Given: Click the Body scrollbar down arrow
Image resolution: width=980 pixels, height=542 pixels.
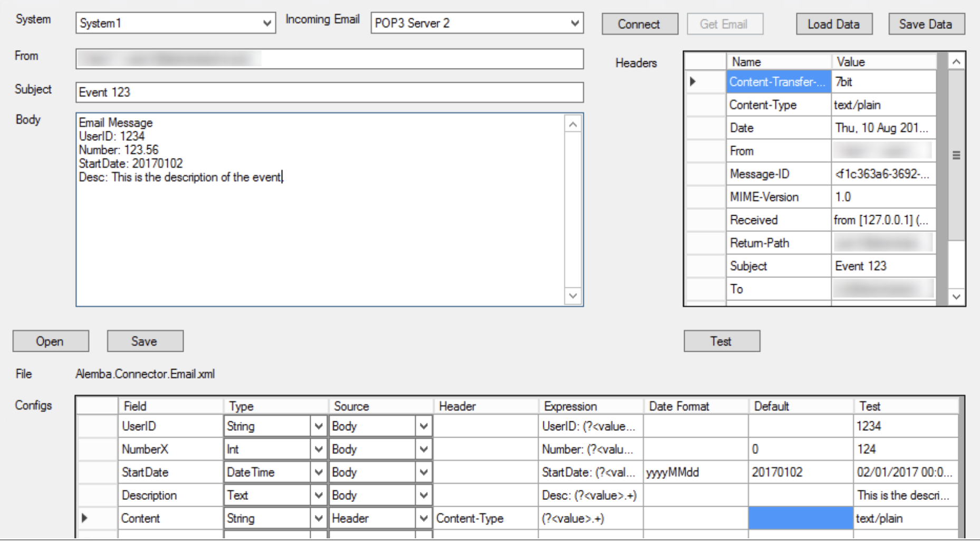Looking at the screenshot, I should pos(573,296).
